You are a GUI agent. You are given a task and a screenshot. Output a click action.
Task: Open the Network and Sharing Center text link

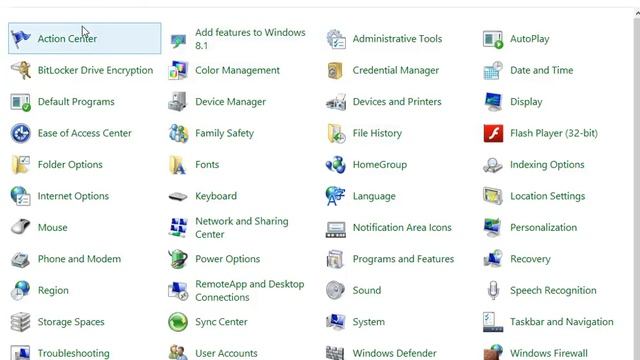(x=242, y=228)
